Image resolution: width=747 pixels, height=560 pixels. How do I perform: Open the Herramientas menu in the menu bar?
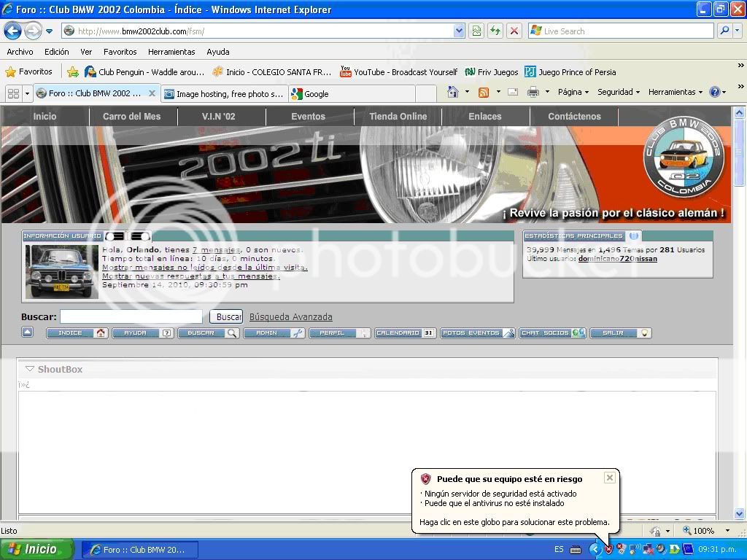pyautogui.click(x=171, y=52)
